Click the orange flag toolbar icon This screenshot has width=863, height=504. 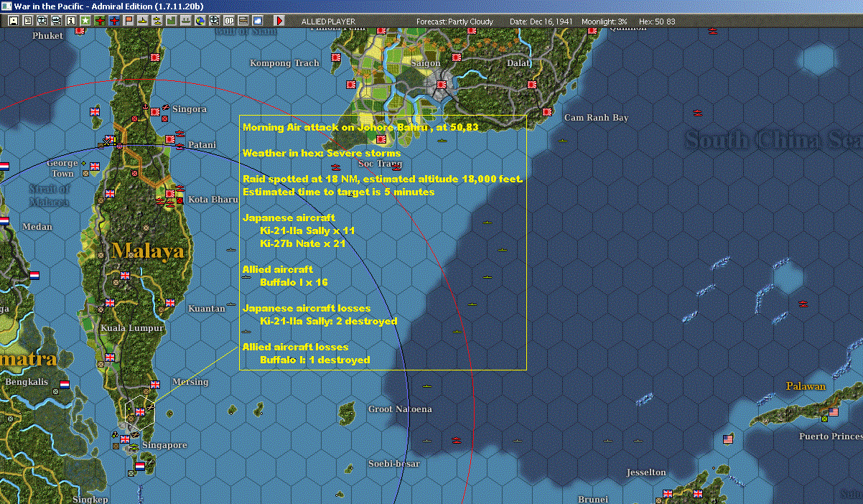point(129,21)
